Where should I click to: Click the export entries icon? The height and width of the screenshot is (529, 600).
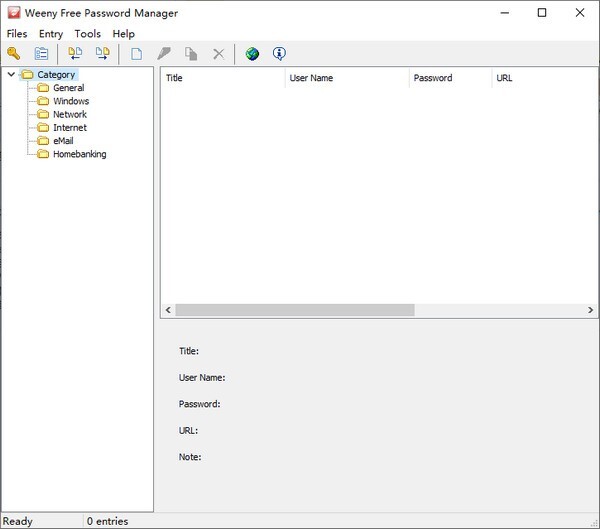tap(102, 54)
